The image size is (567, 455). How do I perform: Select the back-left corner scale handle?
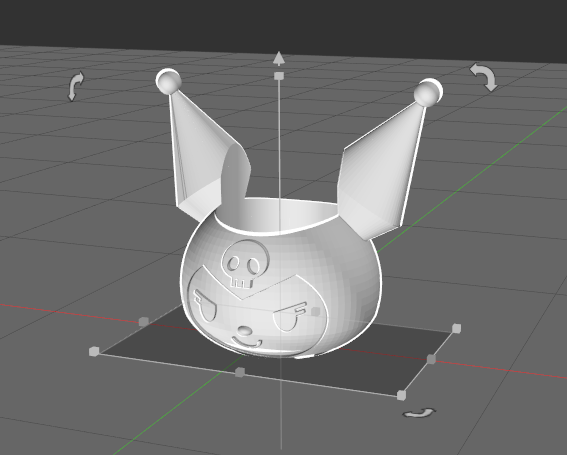pyautogui.click(x=144, y=321)
